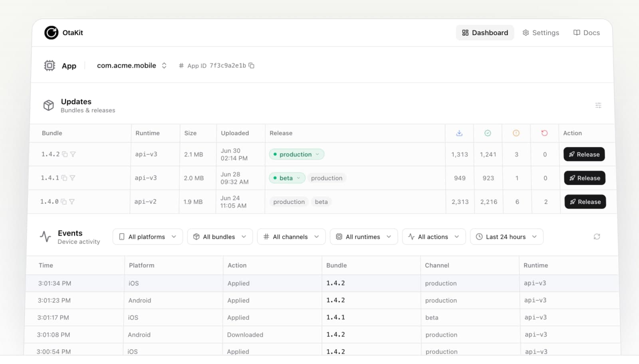Filter events by bundle 1.4.1 icon
This screenshot has height=364, width=639.
(72, 178)
